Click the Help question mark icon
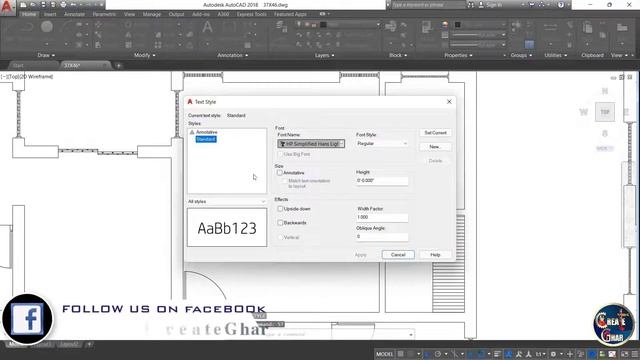 coord(561,5)
